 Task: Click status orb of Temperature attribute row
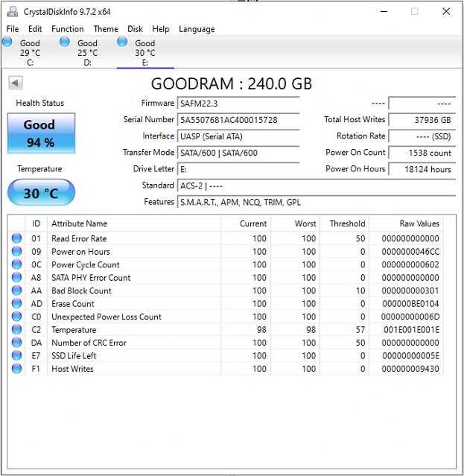tap(16, 330)
